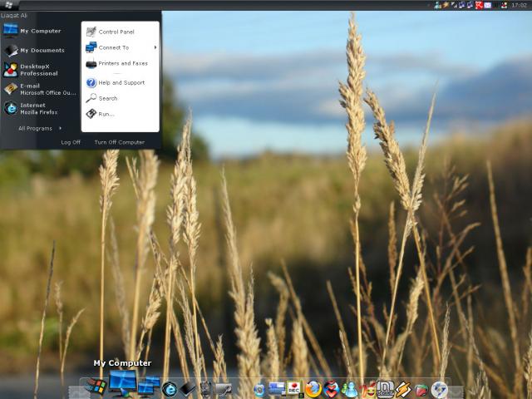The height and width of the screenshot is (399, 532).
Task: Click the system tray clock showing 17:02
Action: point(519,5)
